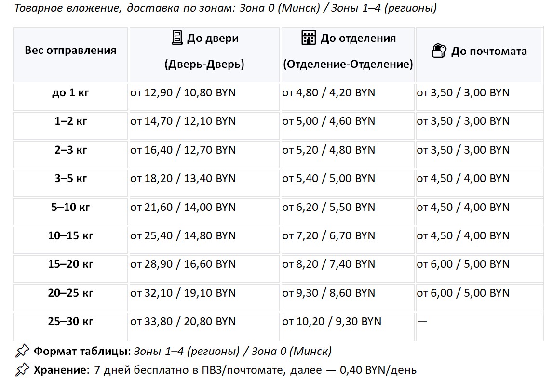
Task: Click the price от 12,90 / 10,80 BYN
Action: coord(183,92)
